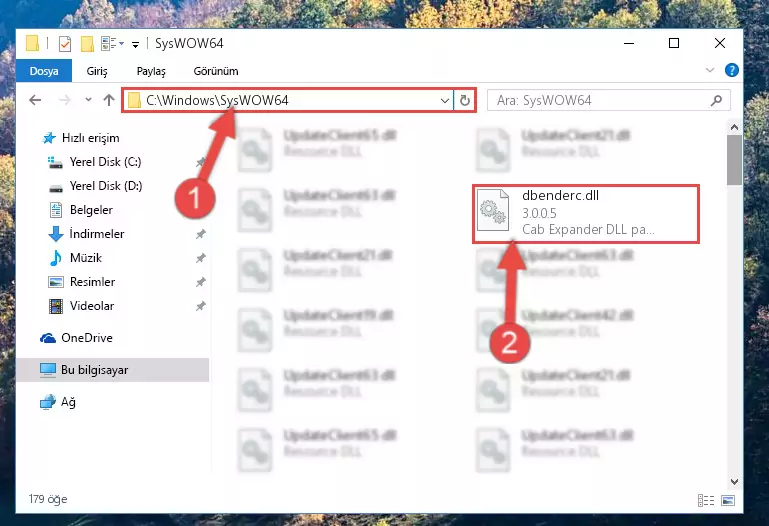
Task: Open Resimler folder in sidebar
Action: tap(92, 282)
